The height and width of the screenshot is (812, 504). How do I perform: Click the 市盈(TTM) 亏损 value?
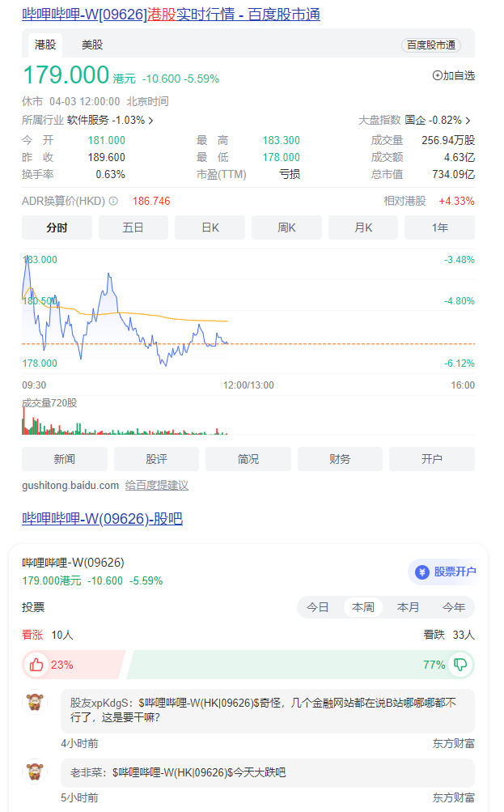290,175
